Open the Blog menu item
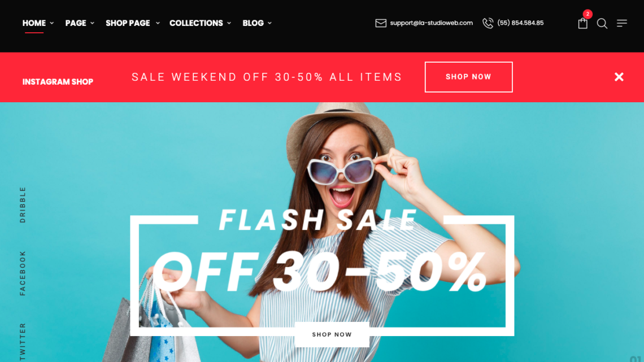The image size is (644, 362). click(x=253, y=23)
